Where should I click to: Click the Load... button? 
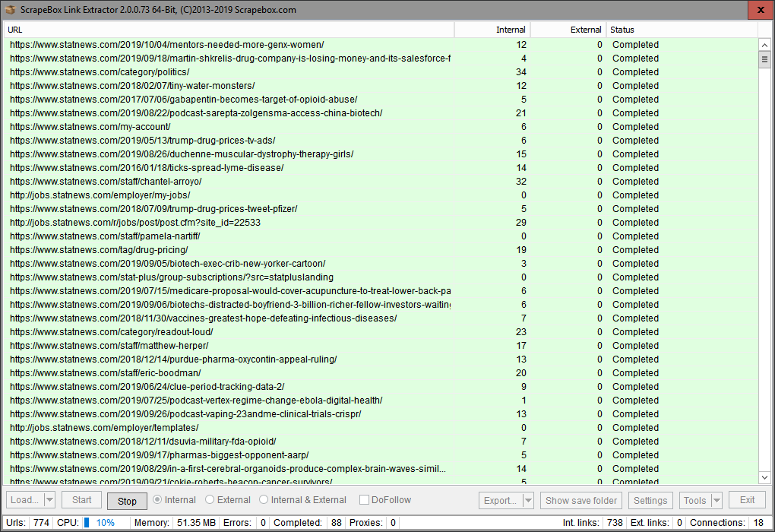tap(25, 500)
